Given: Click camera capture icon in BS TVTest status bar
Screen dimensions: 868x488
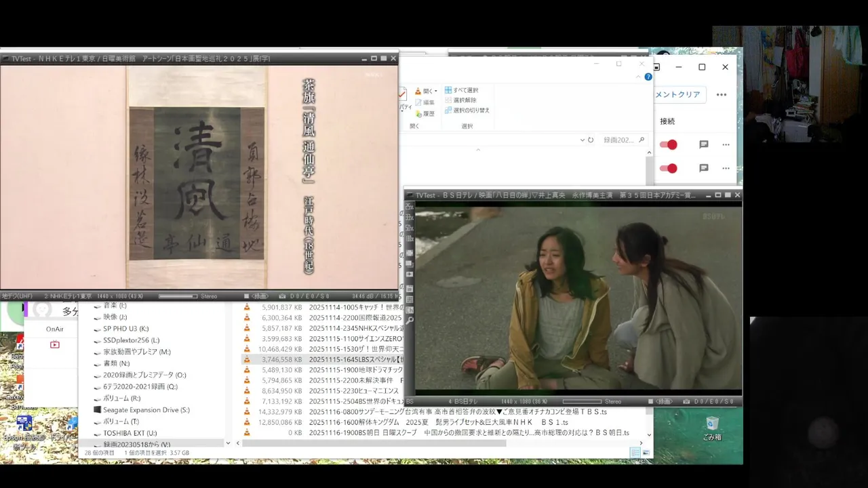Looking at the screenshot, I should click(686, 401).
